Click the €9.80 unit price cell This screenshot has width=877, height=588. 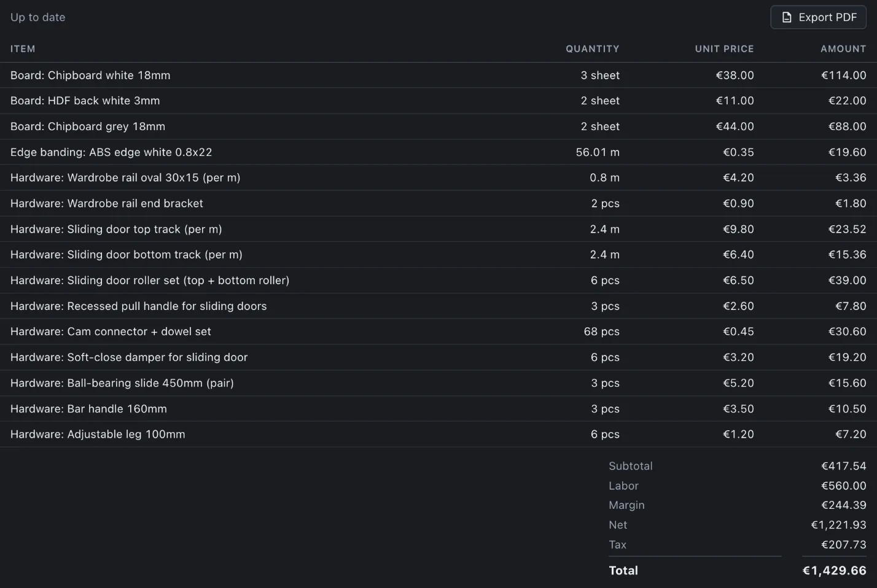(738, 229)
